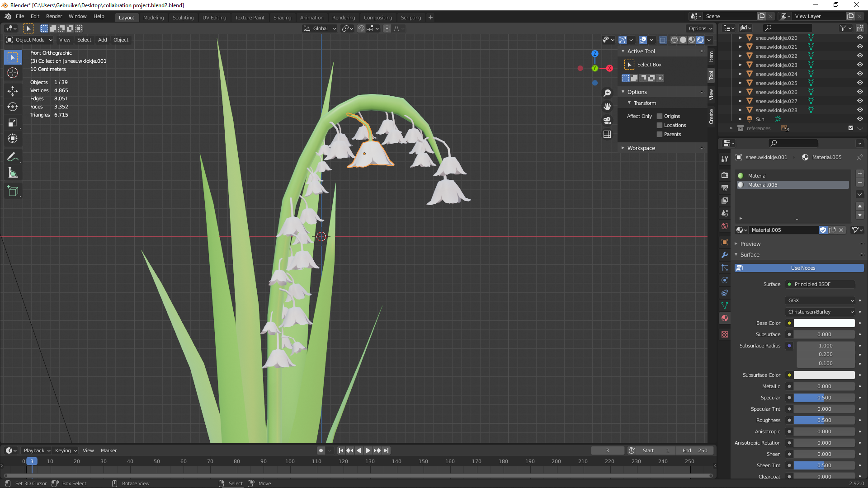This screenshot has width=868, height=488.
Task: Click the Base Color swatch
Action: point(824,323)
